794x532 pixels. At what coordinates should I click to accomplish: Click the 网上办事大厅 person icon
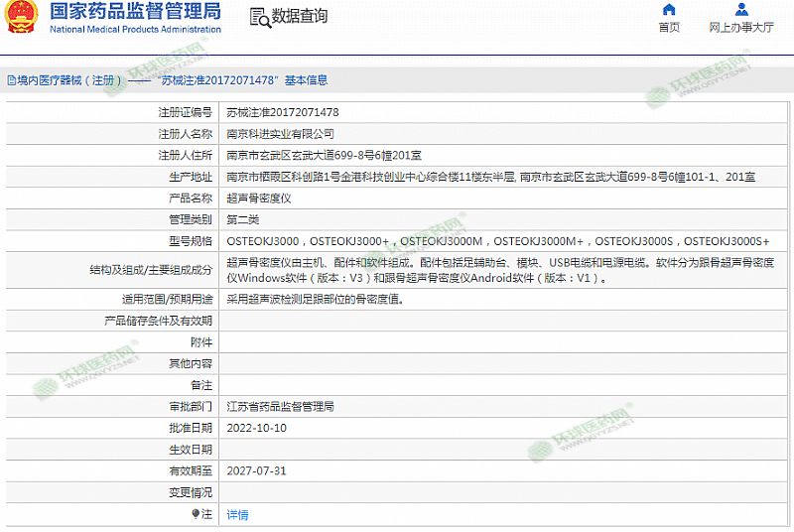point(741,10)
